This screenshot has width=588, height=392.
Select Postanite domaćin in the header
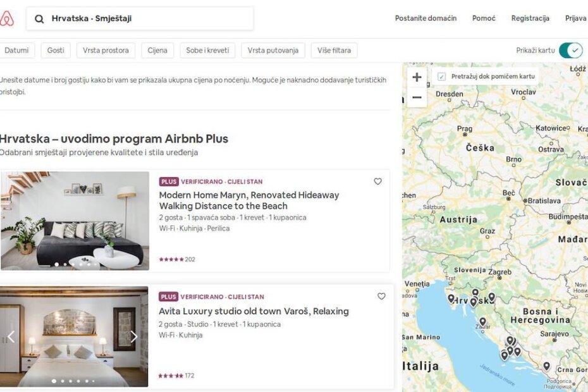[426, 18]
